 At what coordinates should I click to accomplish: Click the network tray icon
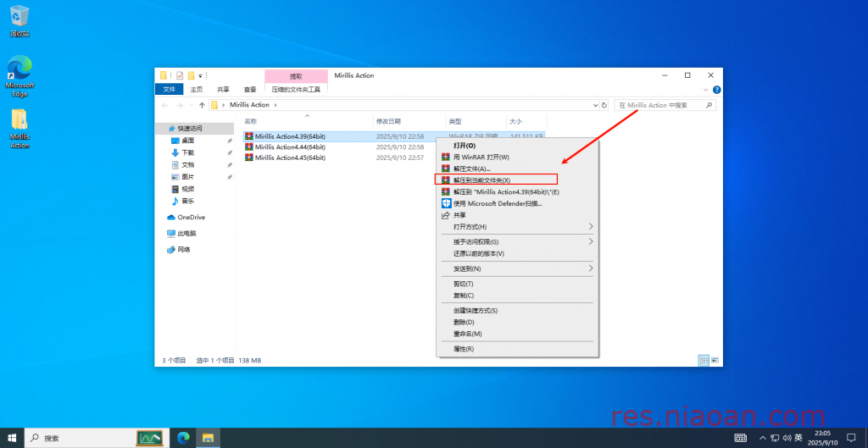[775, 438]
